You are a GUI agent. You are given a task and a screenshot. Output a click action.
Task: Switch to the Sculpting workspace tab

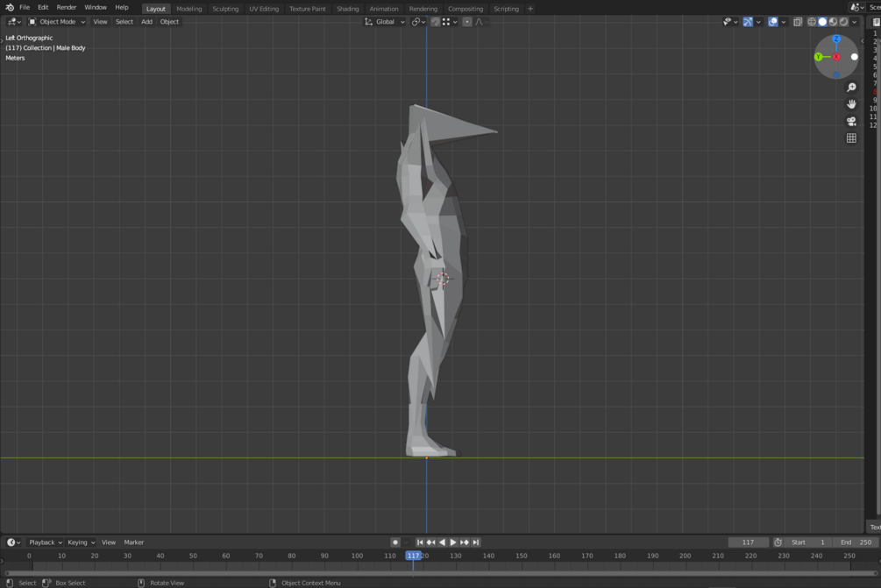pos(225,9)
